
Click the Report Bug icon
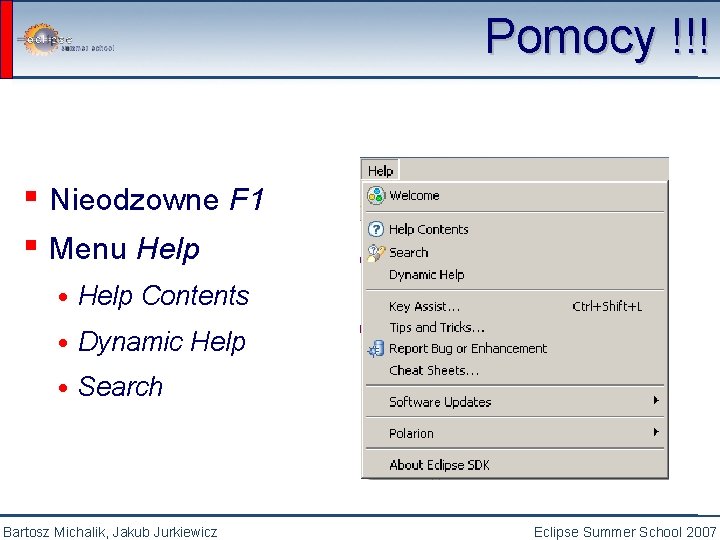pos(376,349)
